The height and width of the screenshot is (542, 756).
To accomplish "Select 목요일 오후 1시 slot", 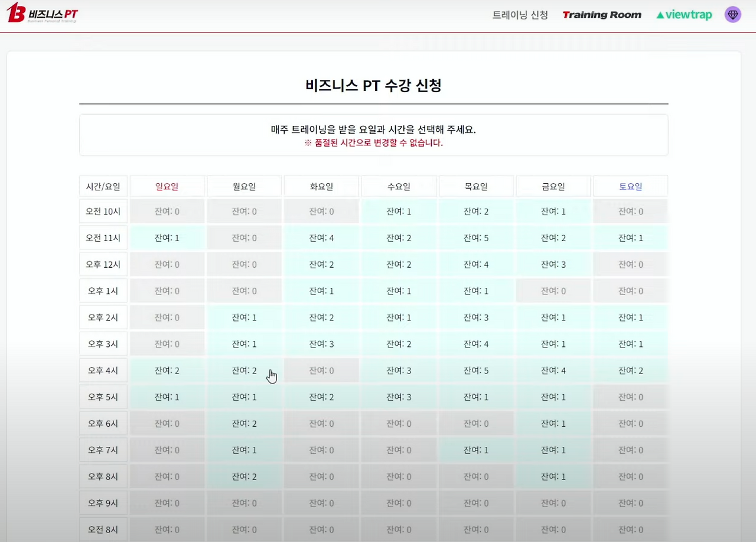I will (476, 291).
